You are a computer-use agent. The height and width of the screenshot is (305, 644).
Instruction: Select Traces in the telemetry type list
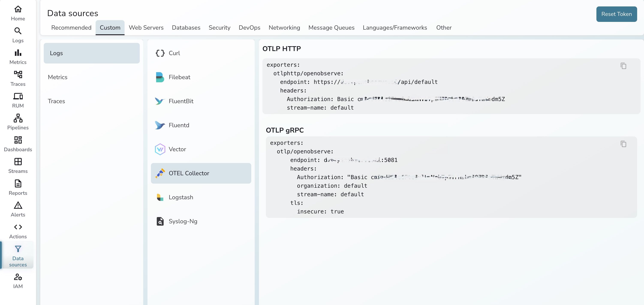coord(56,101)
